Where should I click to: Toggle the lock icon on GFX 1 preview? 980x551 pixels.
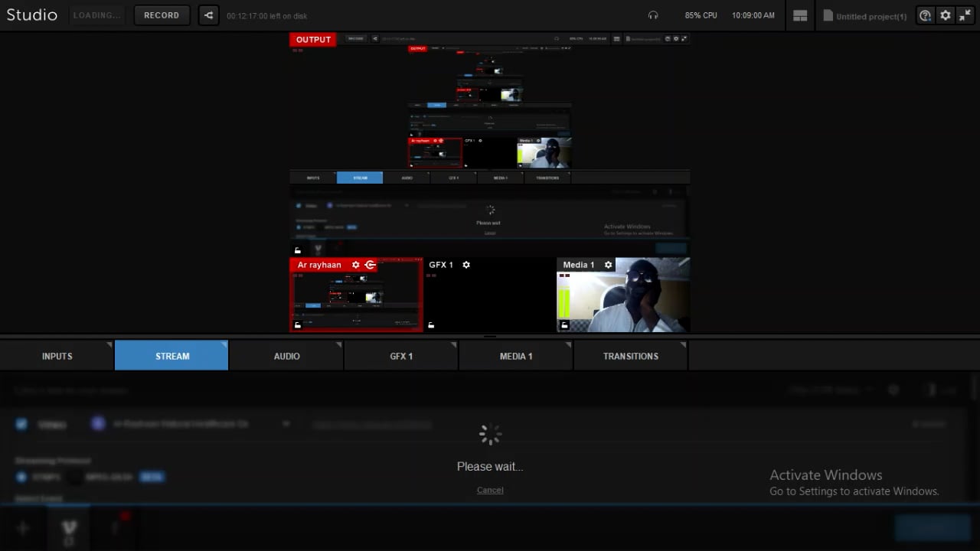[x=431, y=325]
